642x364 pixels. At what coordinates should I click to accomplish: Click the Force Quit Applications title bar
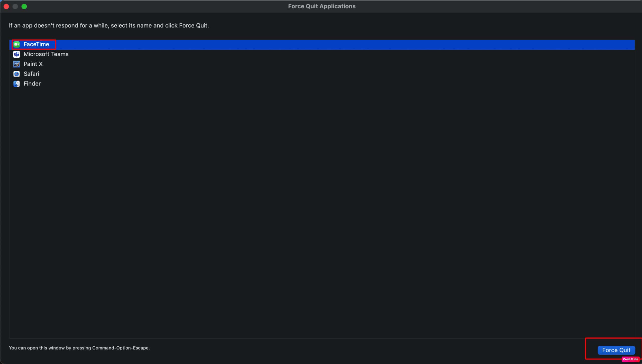click(322, 6)
